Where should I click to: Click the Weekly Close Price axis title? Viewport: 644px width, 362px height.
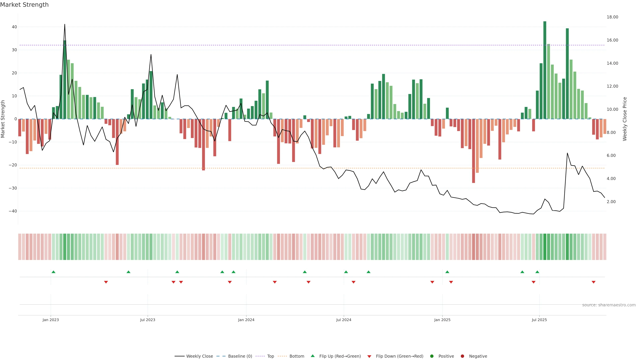click(x=625, y=119)
